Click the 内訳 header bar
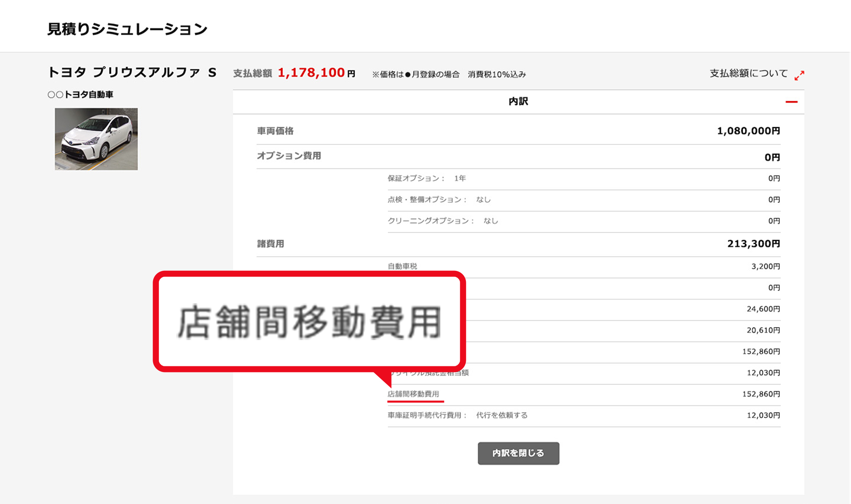The image size is (851, 504). tap(518, 102)
